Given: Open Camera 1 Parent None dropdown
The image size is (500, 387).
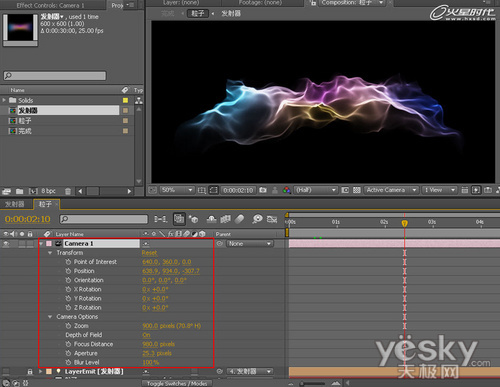Looking at the screenshot, I should click(250, 244).
